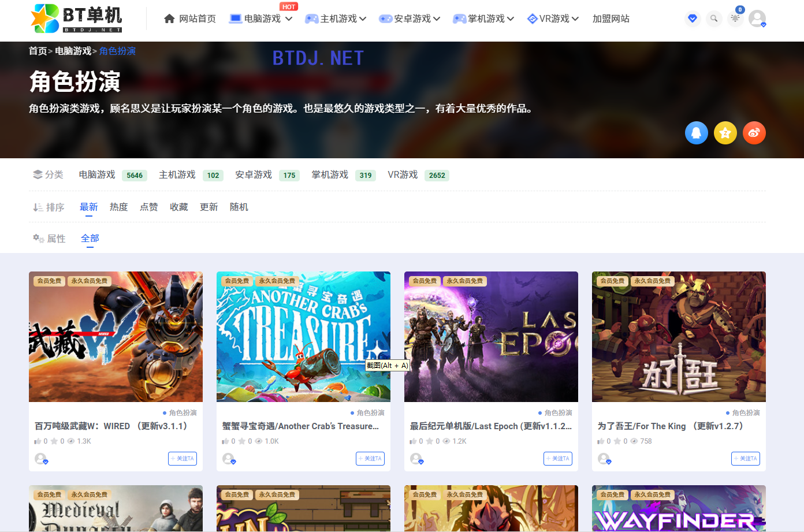804x532 pixels.
Task: Click 电脑游戏 in the breadcrumb
Action: pos(73,51)
